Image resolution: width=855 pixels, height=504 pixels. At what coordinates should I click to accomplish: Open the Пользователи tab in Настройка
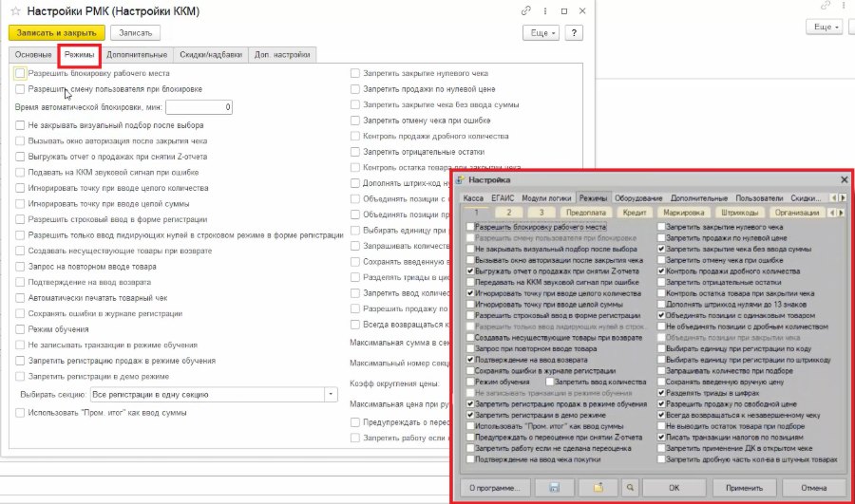[x=759, y=197]
